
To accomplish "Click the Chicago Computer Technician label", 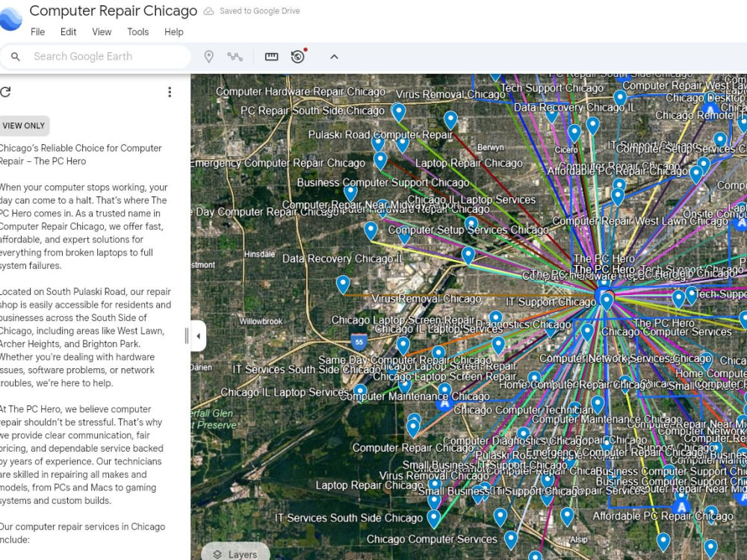I will click(x=523, y=410).
